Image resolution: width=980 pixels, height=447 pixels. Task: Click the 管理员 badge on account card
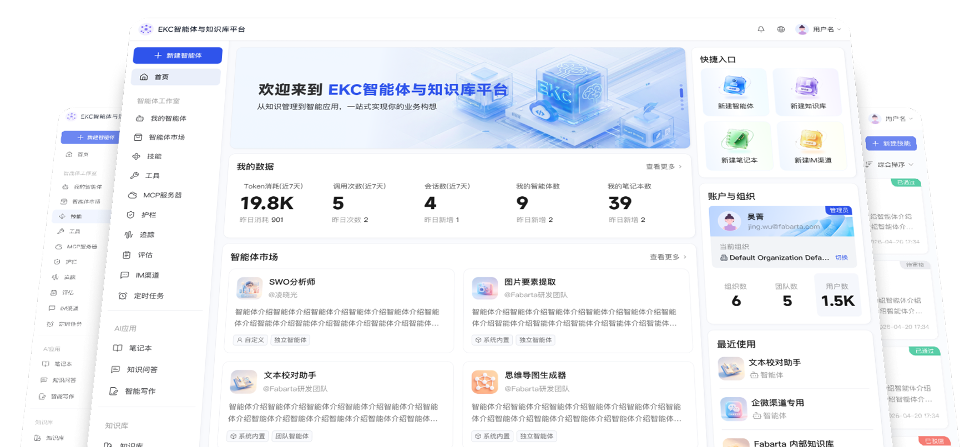pos(838,210)
